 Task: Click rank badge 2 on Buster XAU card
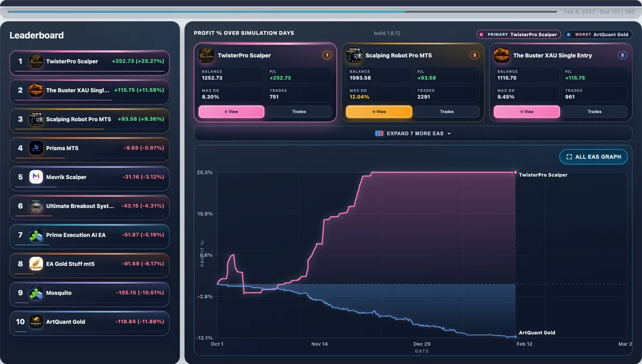(x=623, y=55)
